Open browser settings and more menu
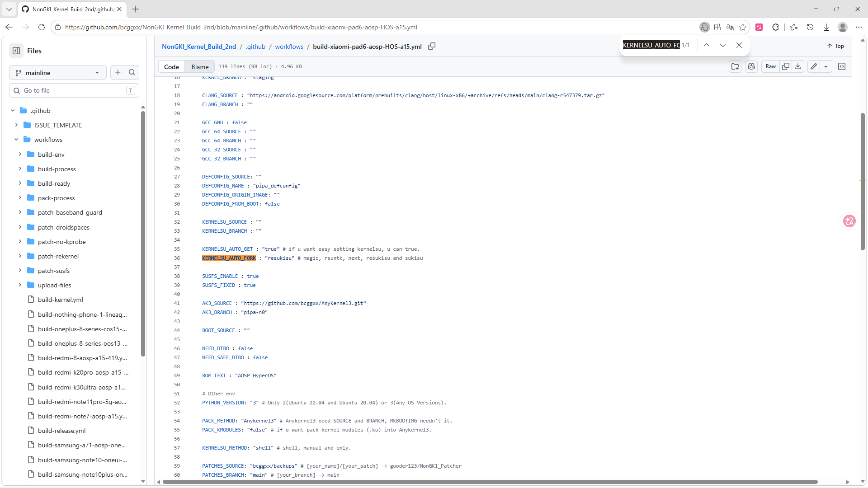Screen dimensions: 868x488 click(859, 27)
